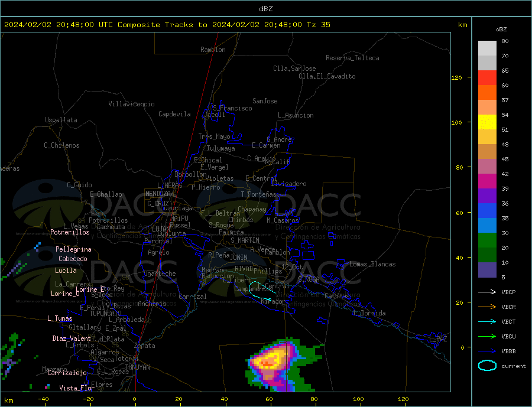The image size is (532, 407).
Task: Click the L_Dormida label
Action: [369, 313]
